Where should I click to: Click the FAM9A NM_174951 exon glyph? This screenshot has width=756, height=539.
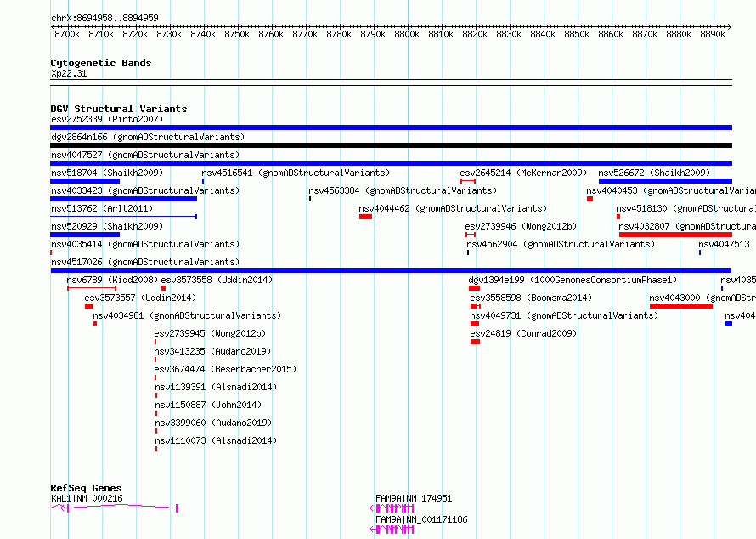click(392, 508)
